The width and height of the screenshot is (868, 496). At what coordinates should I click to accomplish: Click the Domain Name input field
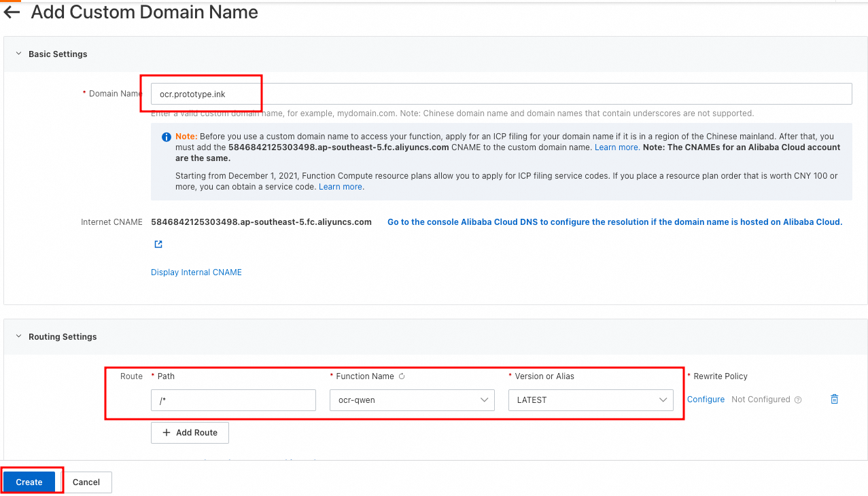[501, 94]
